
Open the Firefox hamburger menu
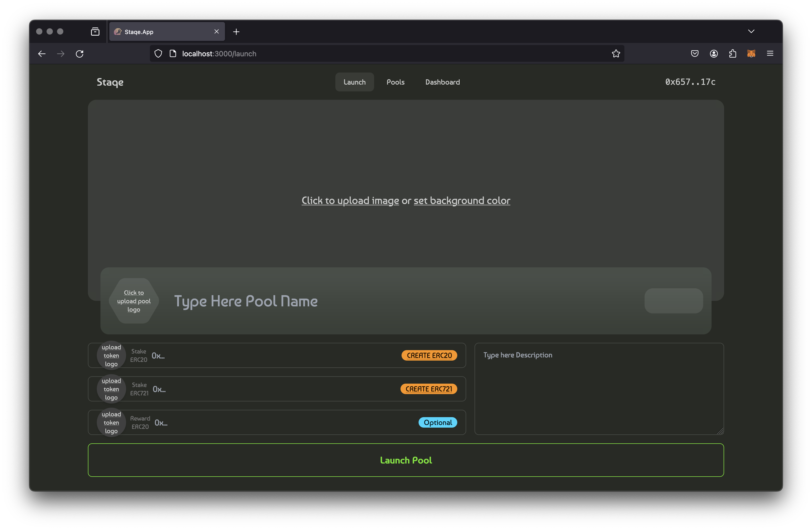[x=770, y=54]
